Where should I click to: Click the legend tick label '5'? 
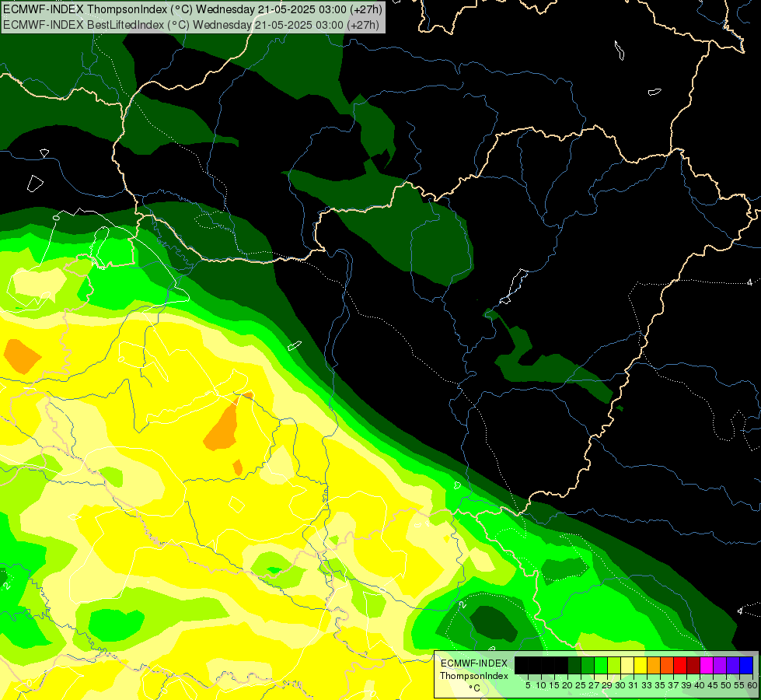528,685
